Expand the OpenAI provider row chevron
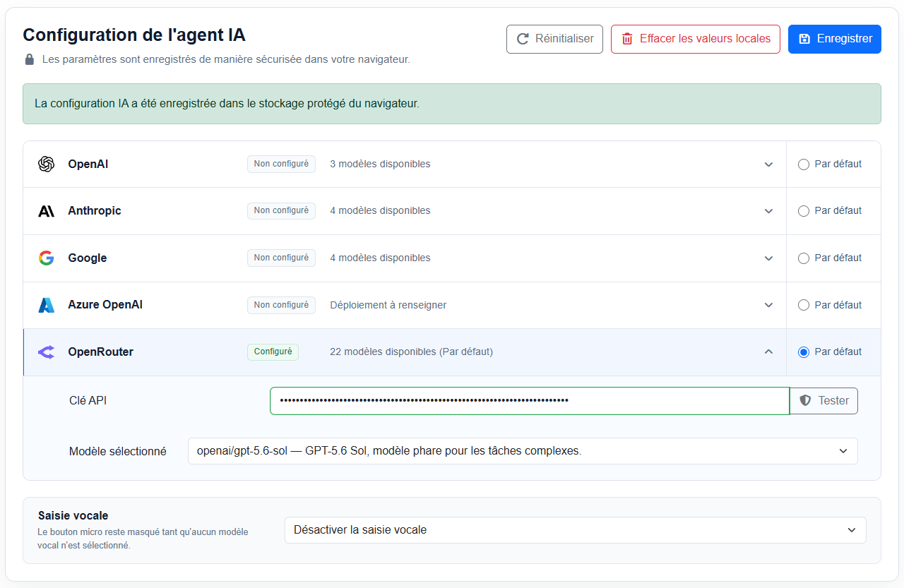Viewport: 904px width, 588px height. [768, 164]
